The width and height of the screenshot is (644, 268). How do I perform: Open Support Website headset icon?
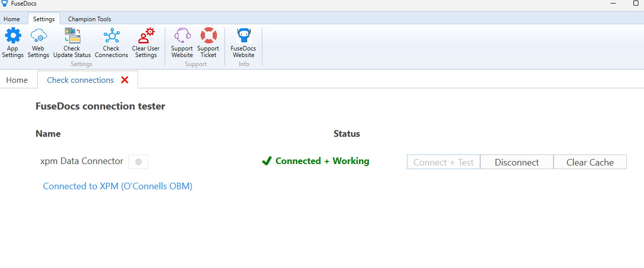click(182, 36)
